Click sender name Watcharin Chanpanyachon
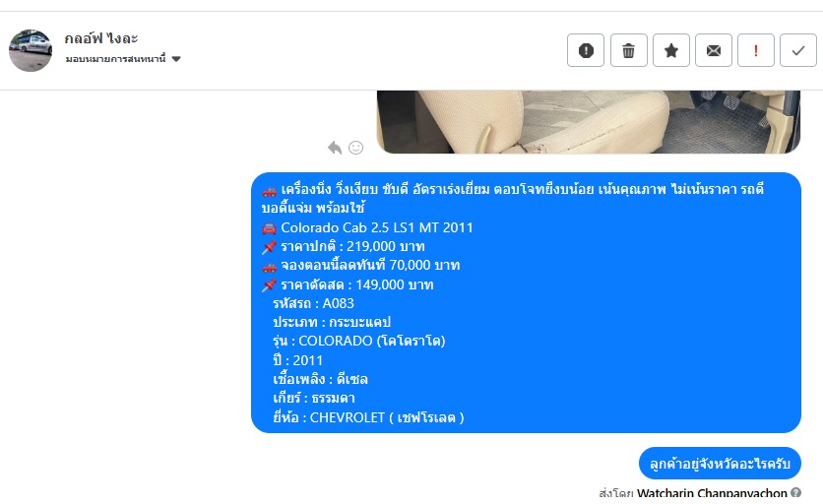The height and width of the screenshot is (504, 823). [712, 493]
